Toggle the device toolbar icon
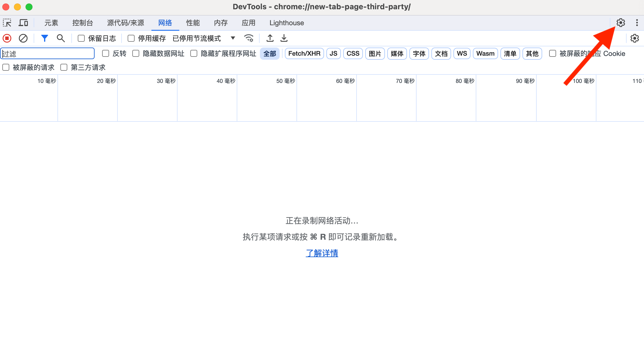The width and height of the screenshot is (644, 349). (x=23, y=23)
